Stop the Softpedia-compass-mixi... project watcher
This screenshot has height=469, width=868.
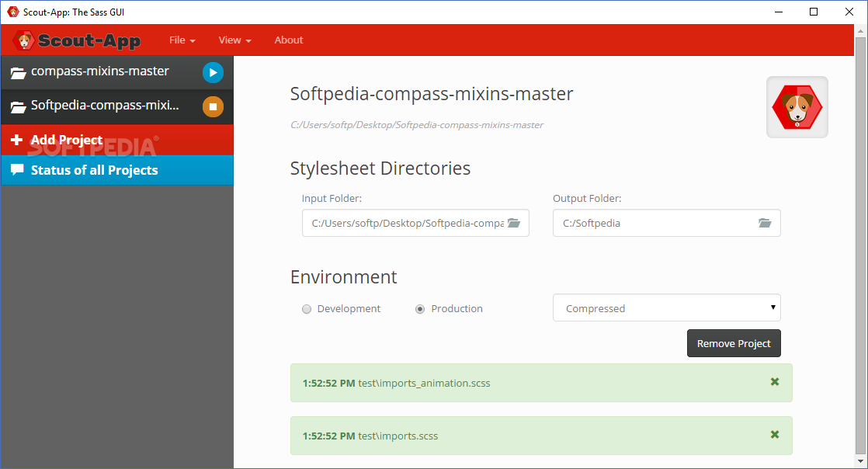point(213,107)
